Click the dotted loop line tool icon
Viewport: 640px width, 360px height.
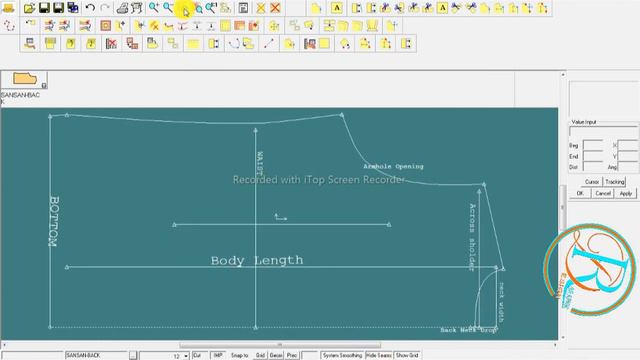coord(9,26)
